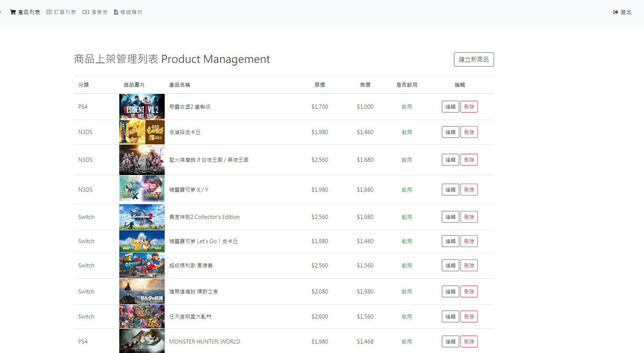Select the 優惠券 coupon icon
The image size is (644, 353).
(x=86, y=12)
